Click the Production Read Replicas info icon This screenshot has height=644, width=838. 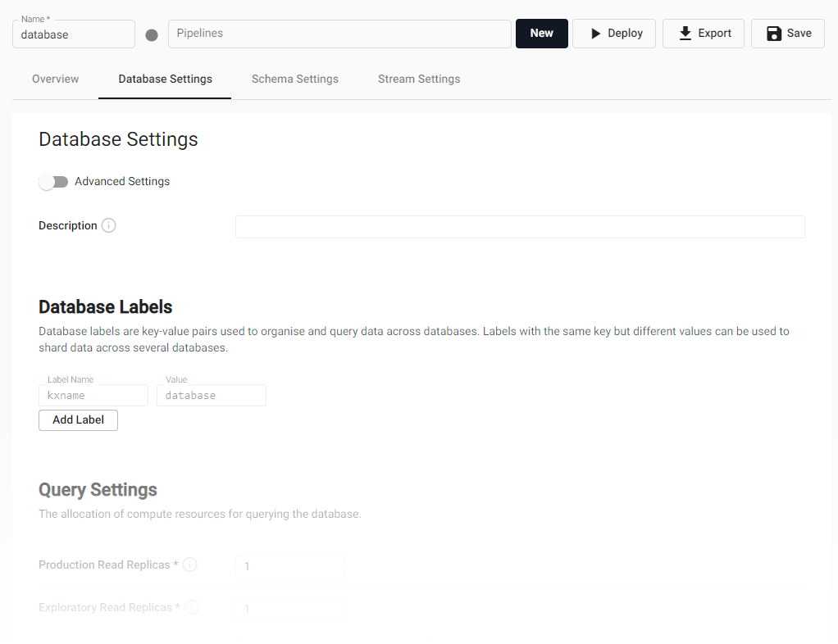189,565
